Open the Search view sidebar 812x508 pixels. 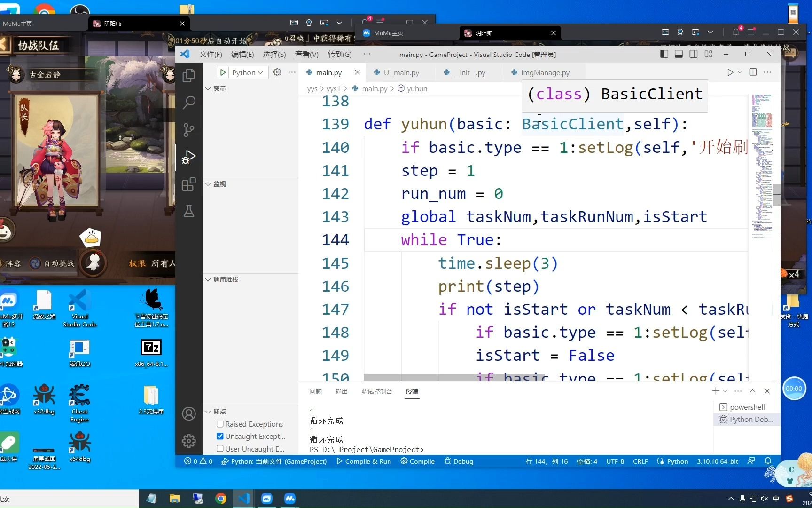point(188,103)
